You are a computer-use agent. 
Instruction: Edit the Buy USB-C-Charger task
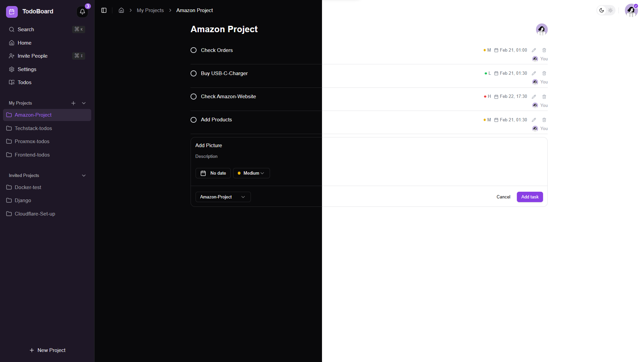pos(534,73)
